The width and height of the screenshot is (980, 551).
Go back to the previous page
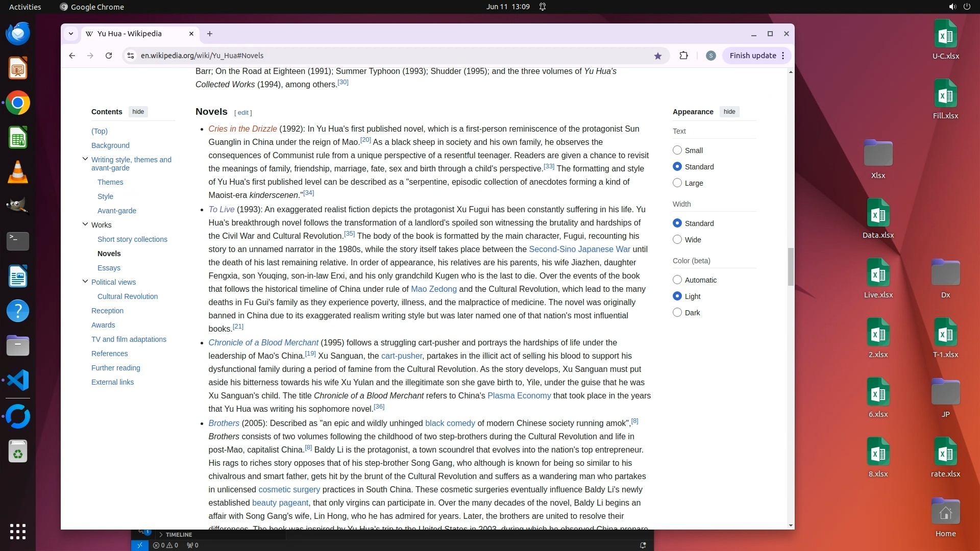[72, 56]
